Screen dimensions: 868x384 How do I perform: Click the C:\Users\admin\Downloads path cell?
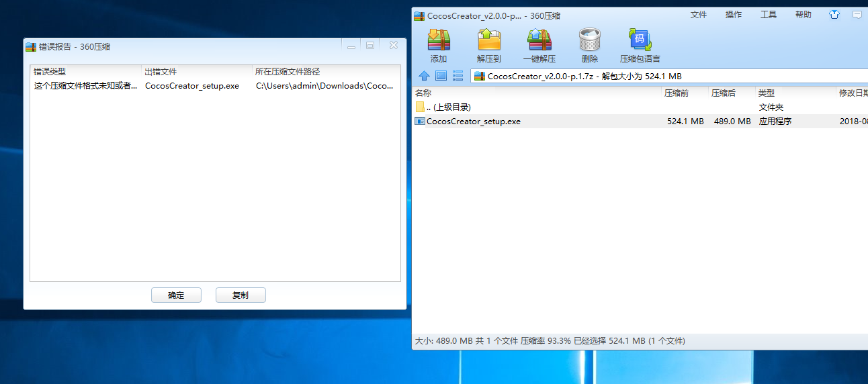click(x=324, y=86)
